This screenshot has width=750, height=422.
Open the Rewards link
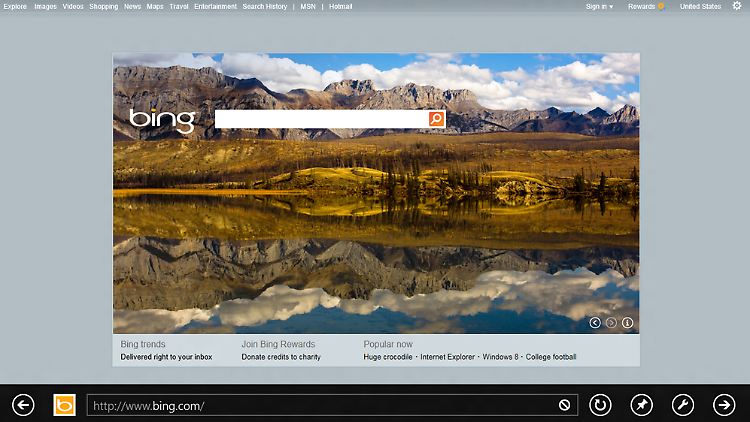[641, 6]
